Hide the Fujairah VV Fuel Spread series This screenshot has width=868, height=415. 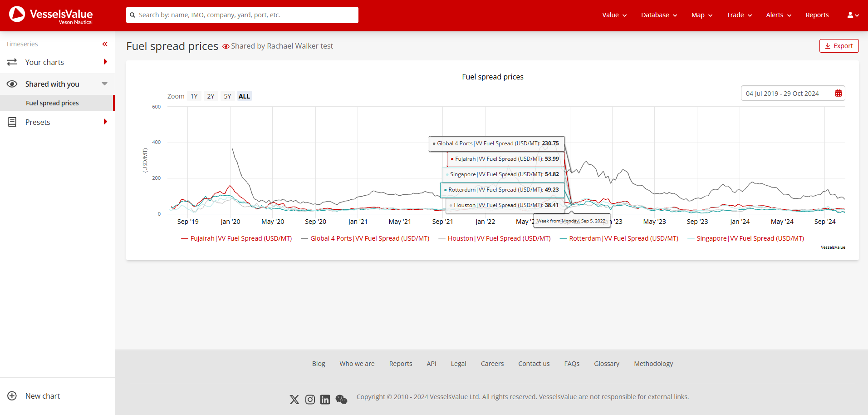(x=236, y=238)
